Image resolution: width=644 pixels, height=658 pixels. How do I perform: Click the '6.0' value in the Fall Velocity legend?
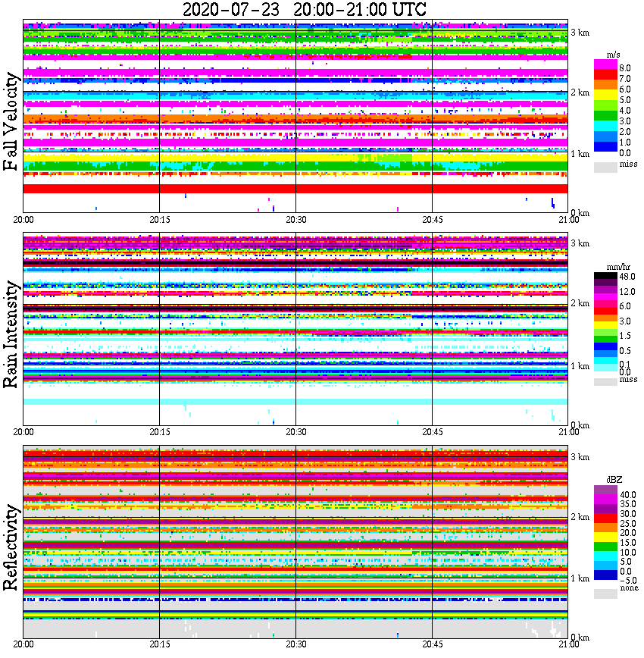(625, 89)
